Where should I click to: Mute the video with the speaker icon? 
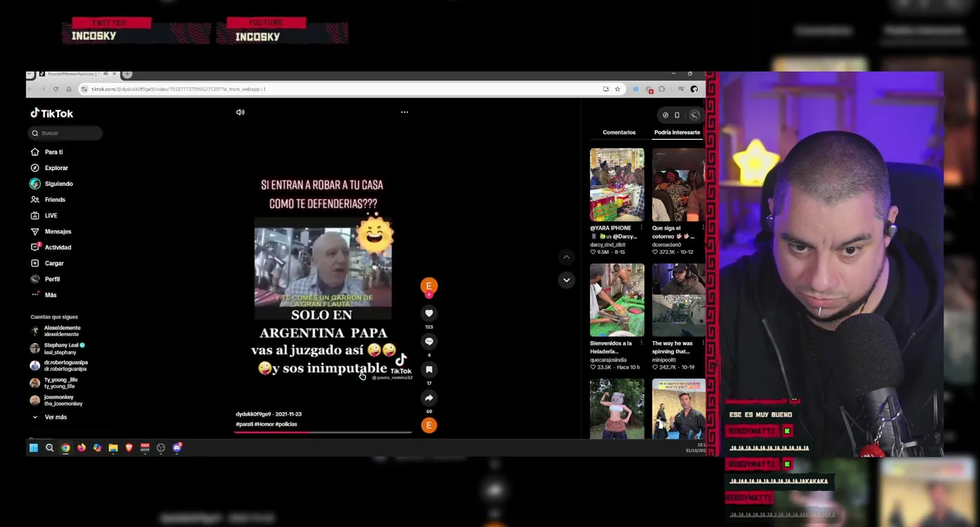pyautogui.click(x=240, y=112)
